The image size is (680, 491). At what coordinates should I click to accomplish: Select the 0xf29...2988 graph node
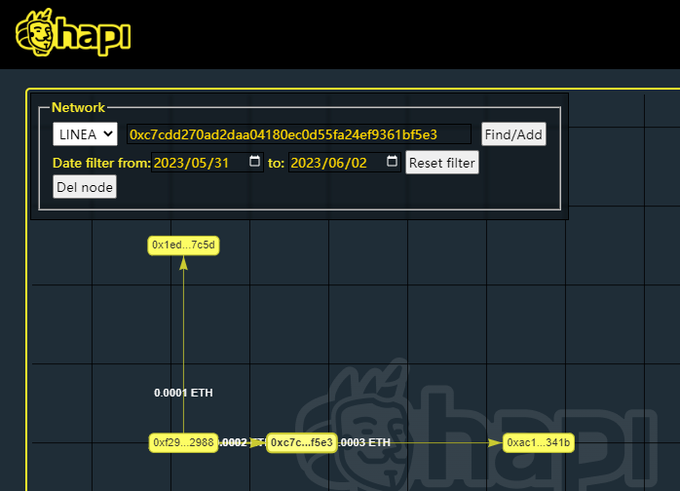click(x=183, y=442)
